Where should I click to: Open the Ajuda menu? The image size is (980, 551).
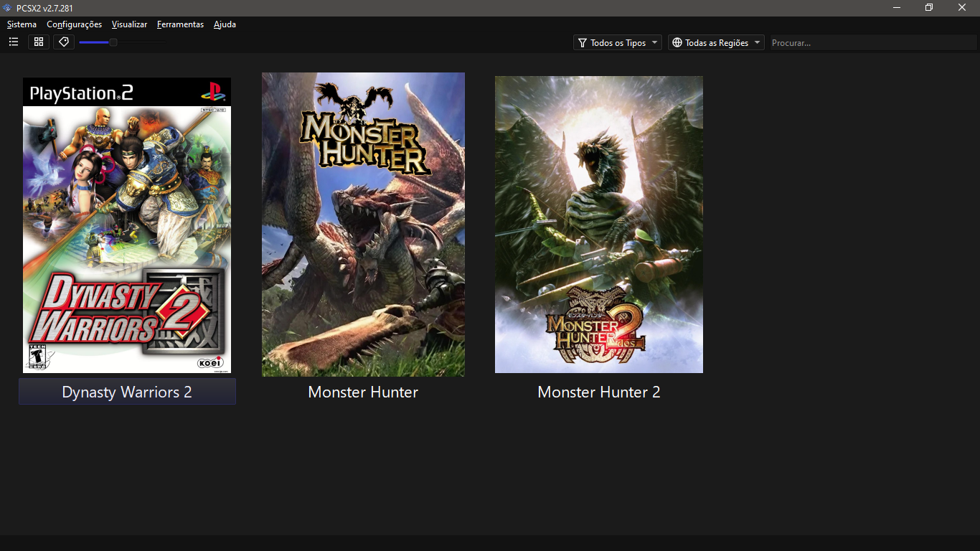tap(225, 24)
